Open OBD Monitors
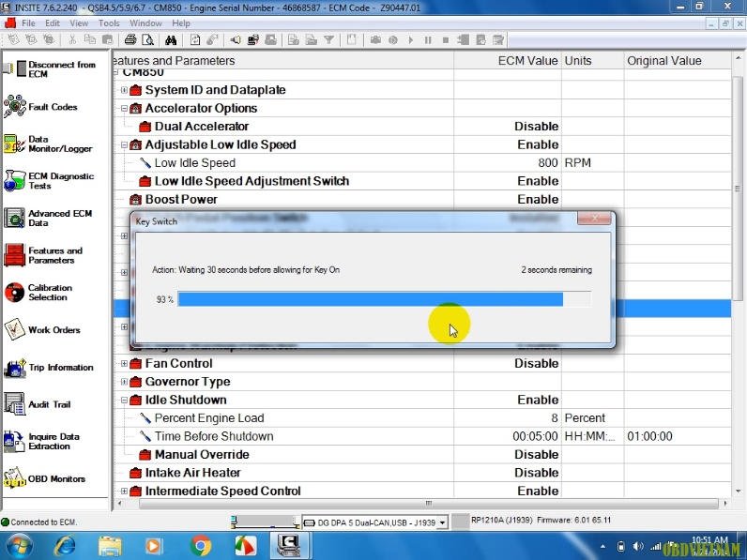 44,478
